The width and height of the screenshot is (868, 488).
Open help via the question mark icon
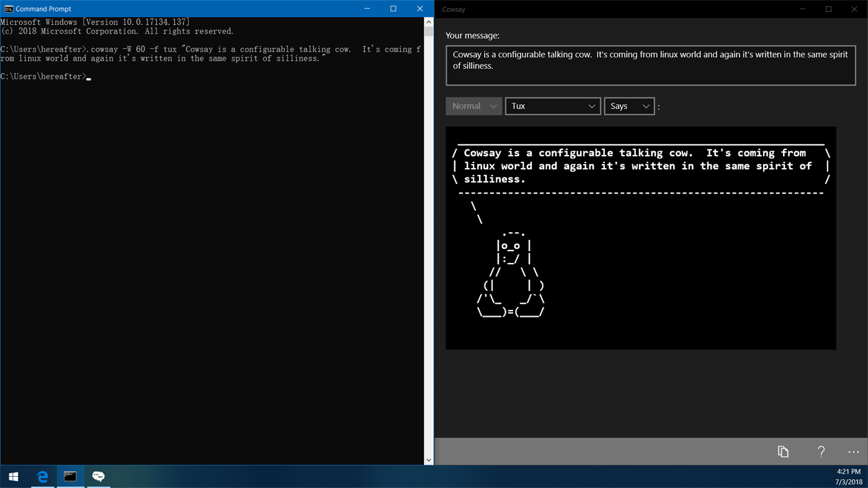(820, 451)
